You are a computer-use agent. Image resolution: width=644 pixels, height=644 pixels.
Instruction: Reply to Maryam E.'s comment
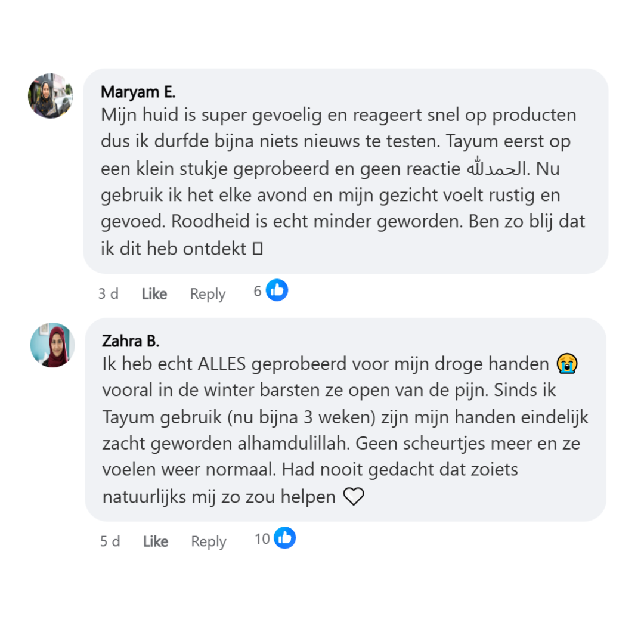click(208, 293)
